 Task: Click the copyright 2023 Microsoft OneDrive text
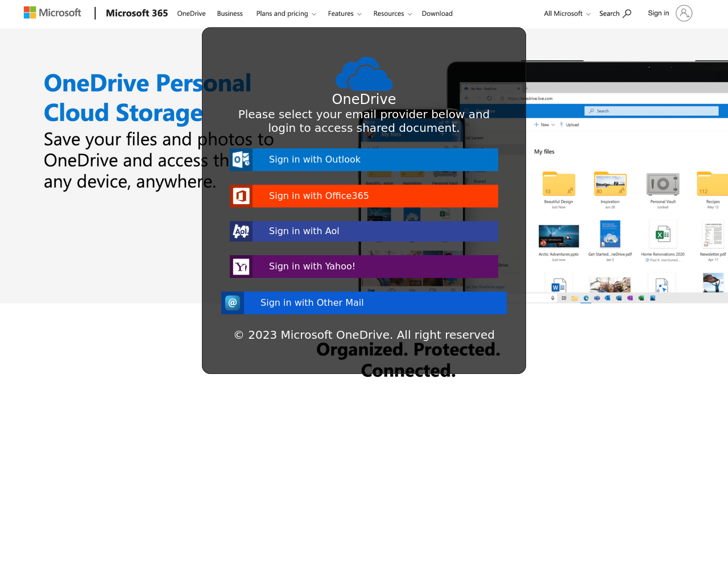coord(364,335)
